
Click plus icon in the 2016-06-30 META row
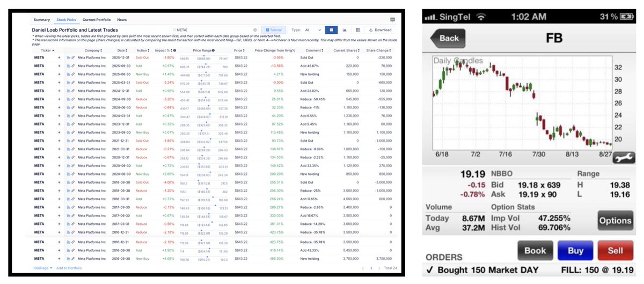tap(59, 259)
